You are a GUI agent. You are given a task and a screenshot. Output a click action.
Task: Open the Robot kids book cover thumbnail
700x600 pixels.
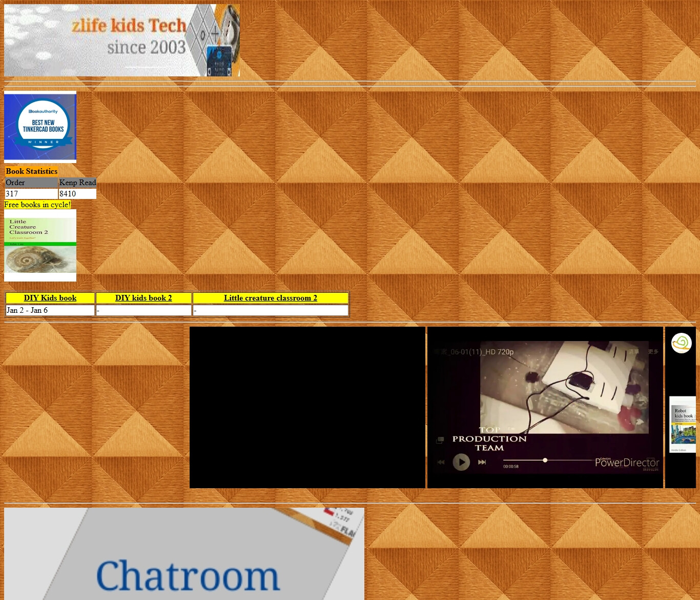[683, 424]
